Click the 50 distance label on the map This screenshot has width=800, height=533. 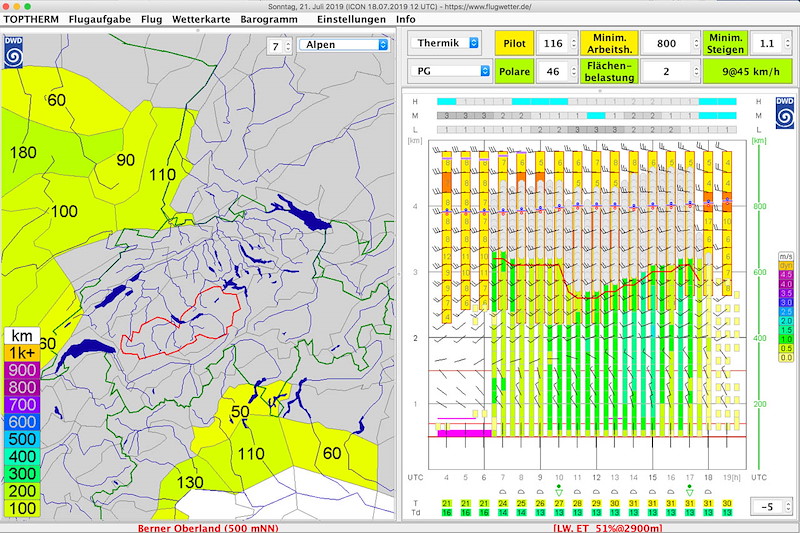click(x=240, y=412)
